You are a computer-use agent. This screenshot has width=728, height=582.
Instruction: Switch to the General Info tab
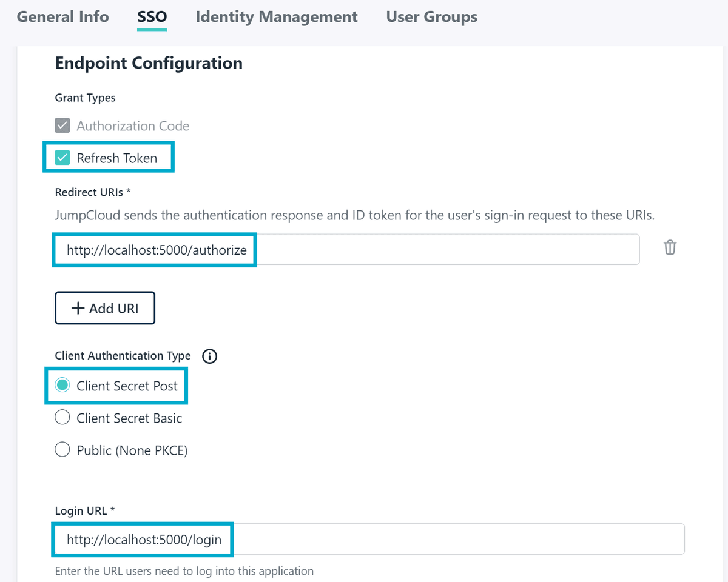[x=62, y=16]
